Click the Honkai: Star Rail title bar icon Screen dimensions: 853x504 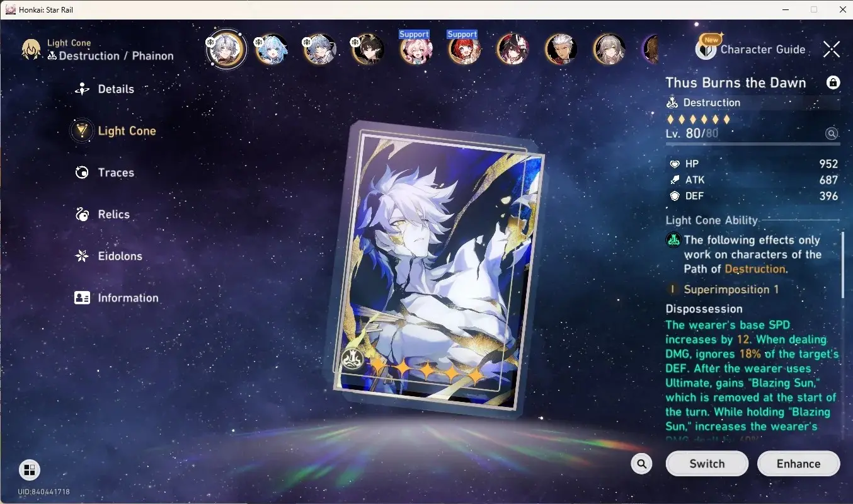[9, 9]
